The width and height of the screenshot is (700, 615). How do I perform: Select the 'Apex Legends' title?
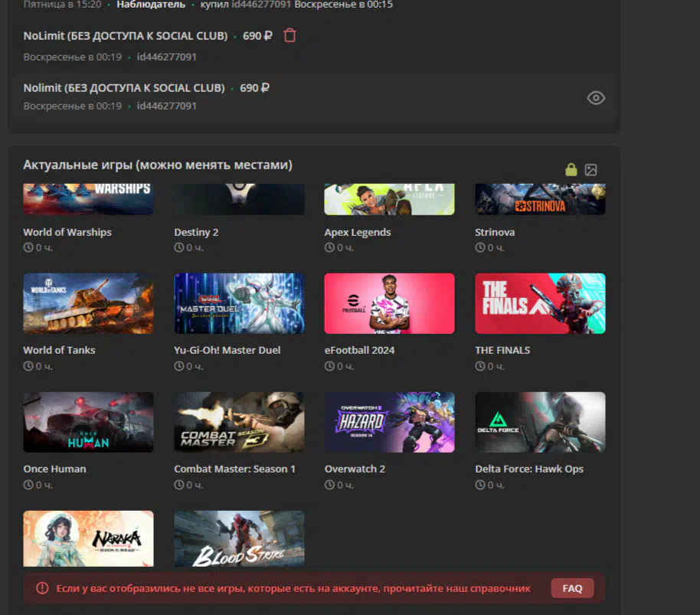coord(358,232)
